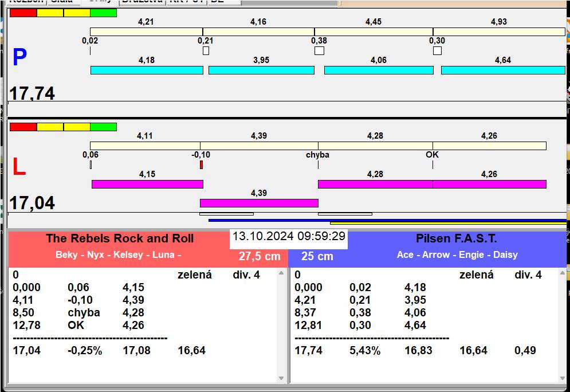Click the blue P lane letter
Image resolution: width=570 pixels, height=392 pixels.
point(19,57)
